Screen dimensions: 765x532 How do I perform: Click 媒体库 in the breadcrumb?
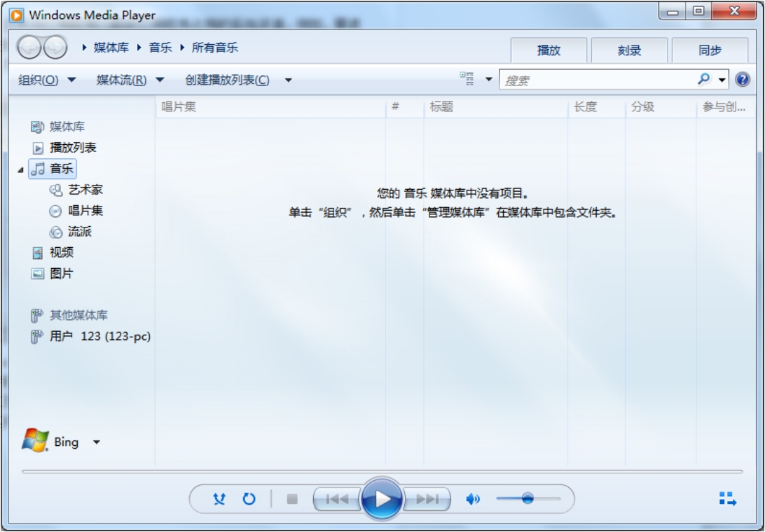pyautogui.click(x=111, y=48)
